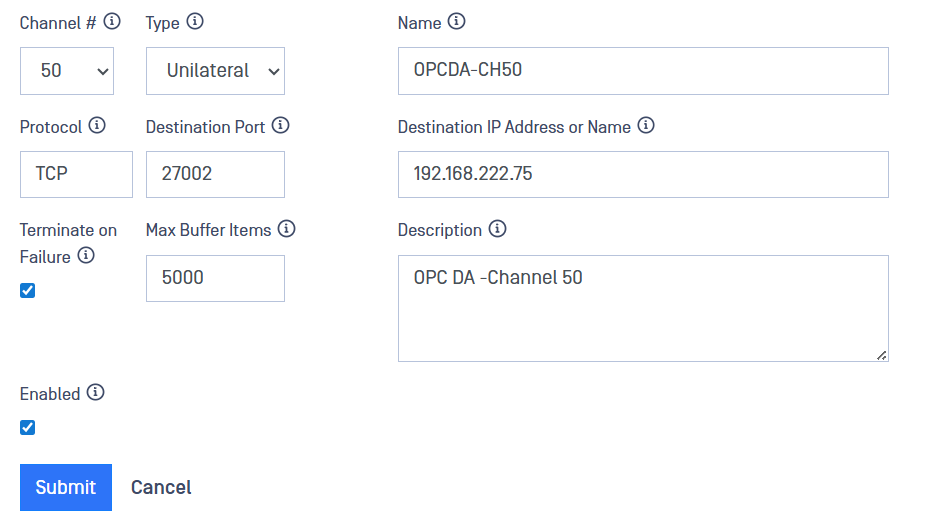Image resolution: width=927 pixels, height=522 pixels.
Task: Click the Cancel link
Action: tap(161, 487)
